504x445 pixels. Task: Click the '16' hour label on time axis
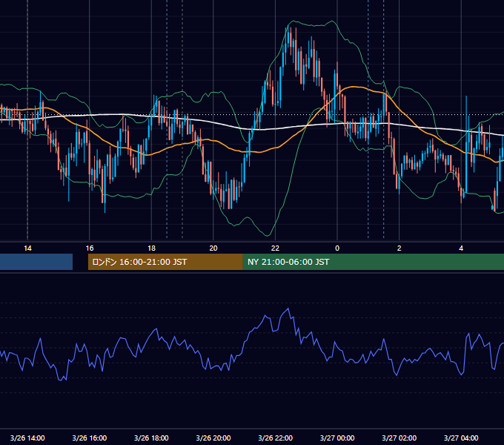point(90,248)
